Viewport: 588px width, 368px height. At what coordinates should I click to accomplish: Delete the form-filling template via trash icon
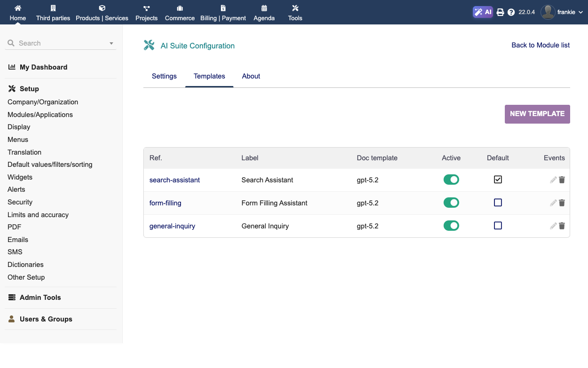(x=562, y=203)
